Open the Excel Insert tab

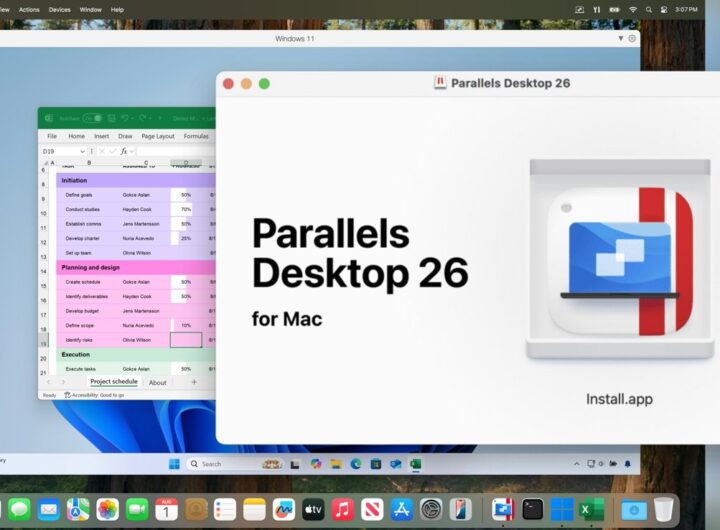point(101,136)
